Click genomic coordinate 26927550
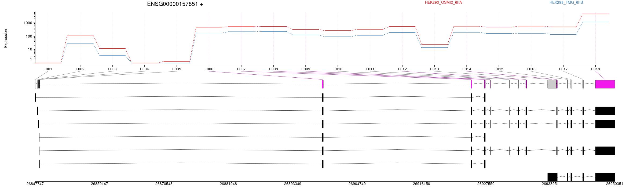Image resolution: width=644 pixels, height=188 pixels. pyautogui.click(x=486, y=184)
